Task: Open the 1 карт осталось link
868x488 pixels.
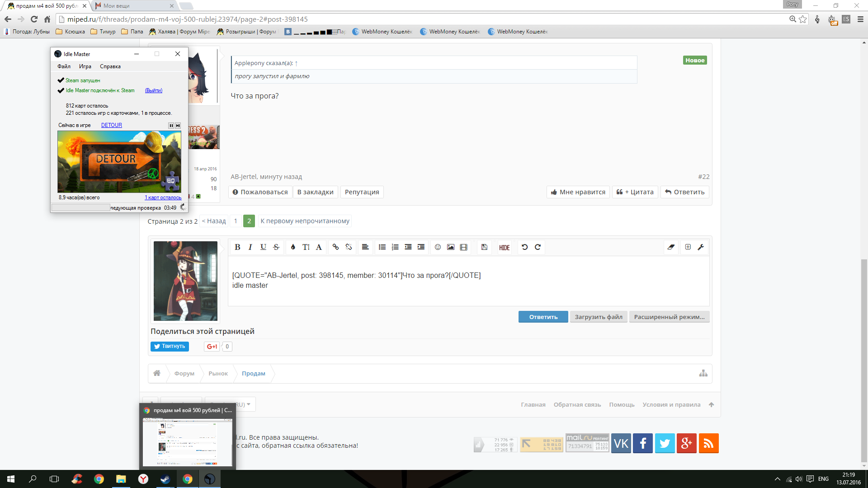Action: (163, 197)
